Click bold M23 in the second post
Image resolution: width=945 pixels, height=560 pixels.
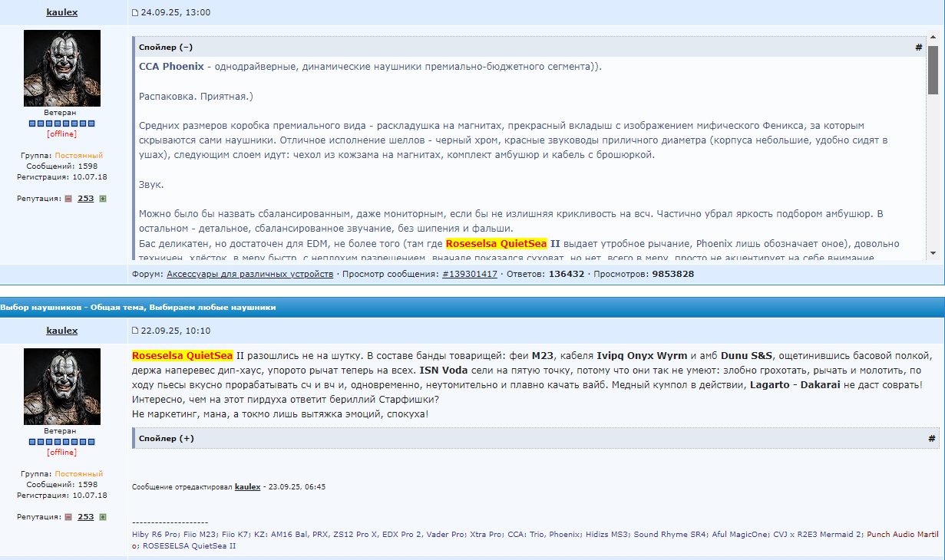click(x=543, y=355)
